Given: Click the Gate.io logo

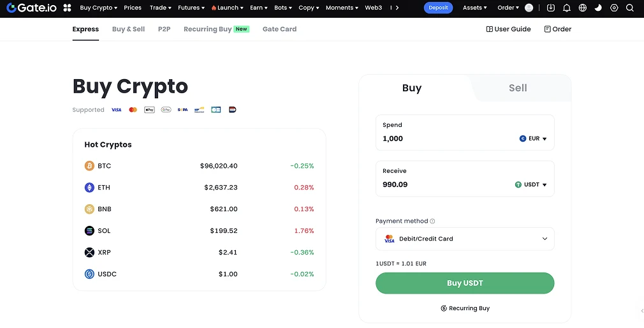Looking at the screenshot, I should click(x=31, y=8).
